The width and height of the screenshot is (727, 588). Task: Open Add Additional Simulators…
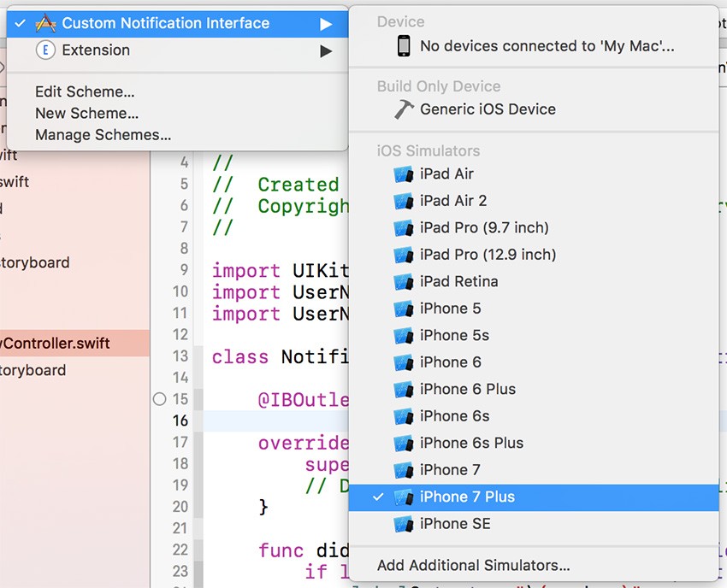click(x=473, y=565)
